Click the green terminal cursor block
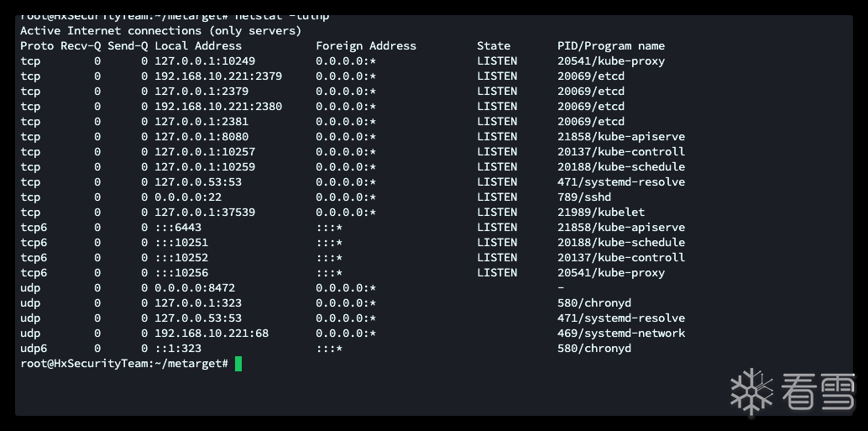Viewport: 868px width, 431px height. click(238, 363)
